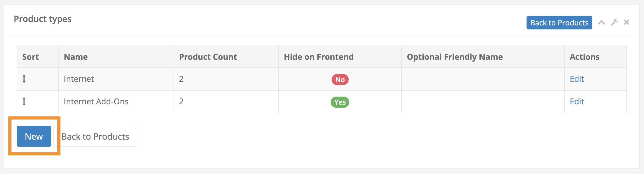Click the red No badge for Internet
The width and height of the screenshot is (644, 174).
[340, 80]
